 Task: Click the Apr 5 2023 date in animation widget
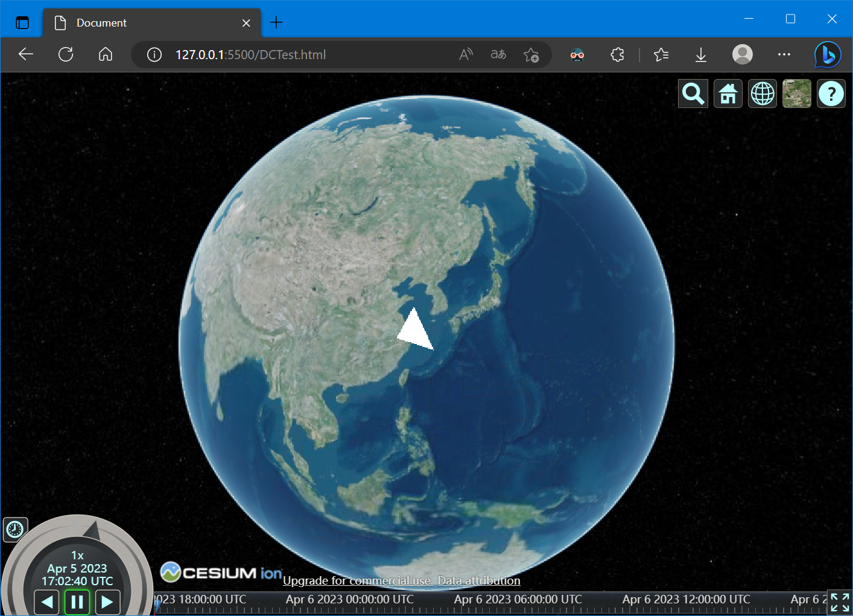point(77,568)
